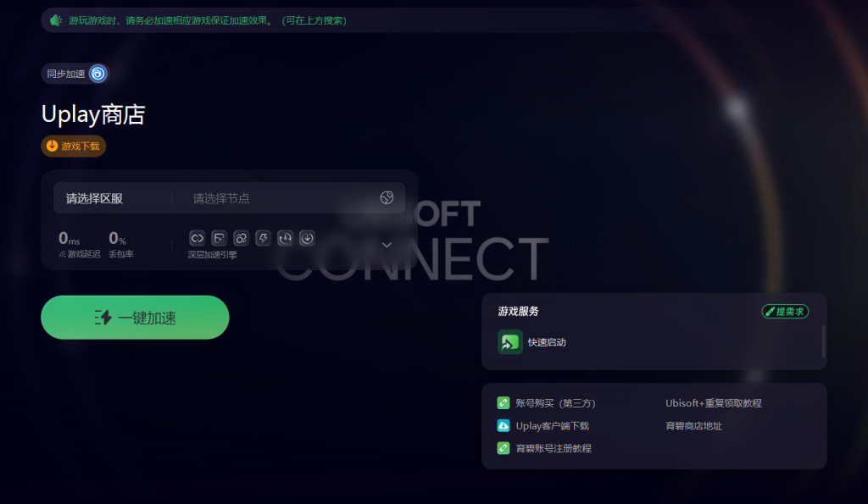Click the first loop engine icon

[197, 238]
